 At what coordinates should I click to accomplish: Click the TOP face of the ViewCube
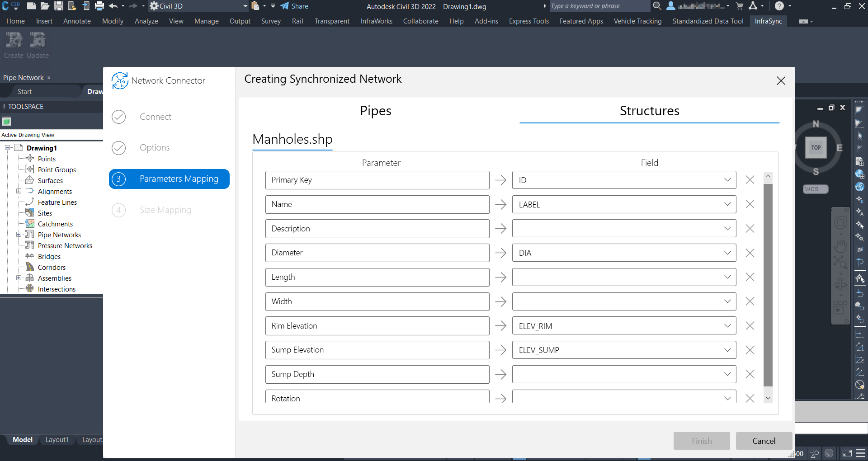(816, 148)
